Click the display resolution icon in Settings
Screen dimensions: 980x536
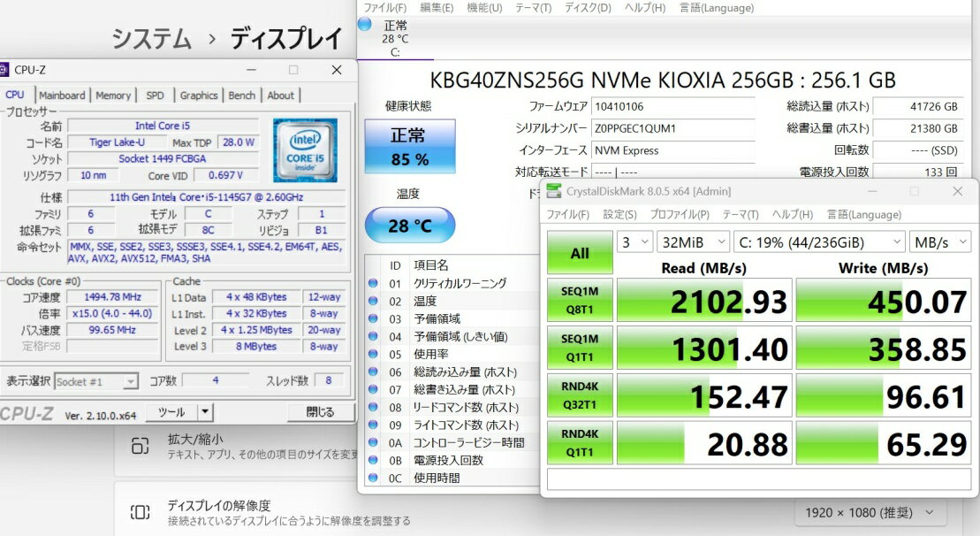[140, 512]
